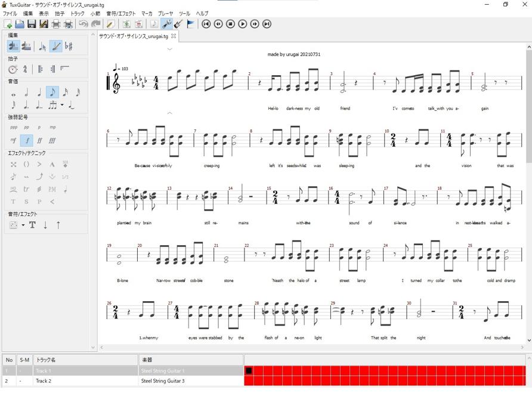The width and height of the screenshot is (532, 396).
Task: Open the ヘルプ menu
Action: coord(202,14)
